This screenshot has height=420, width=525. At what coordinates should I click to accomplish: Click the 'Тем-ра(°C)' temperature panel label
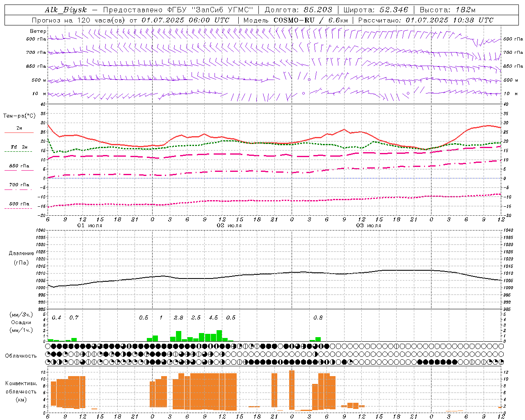point(19,116)
